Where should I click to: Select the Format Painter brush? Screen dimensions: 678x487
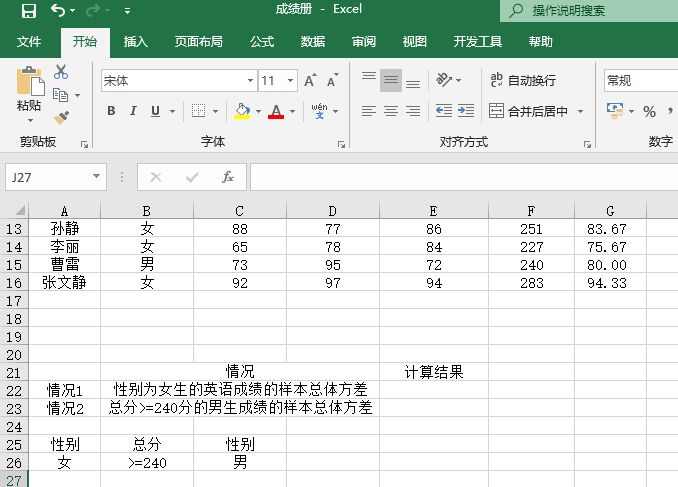[61, 117]
